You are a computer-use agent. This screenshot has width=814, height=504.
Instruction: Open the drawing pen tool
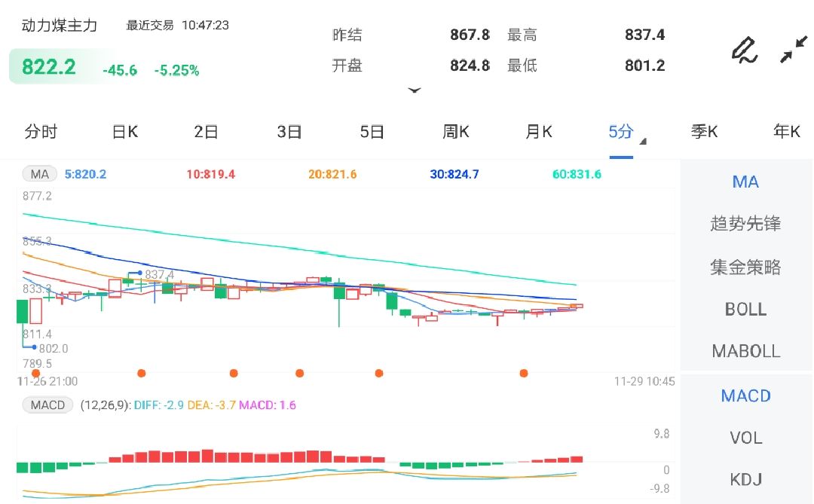coord(745,50)
